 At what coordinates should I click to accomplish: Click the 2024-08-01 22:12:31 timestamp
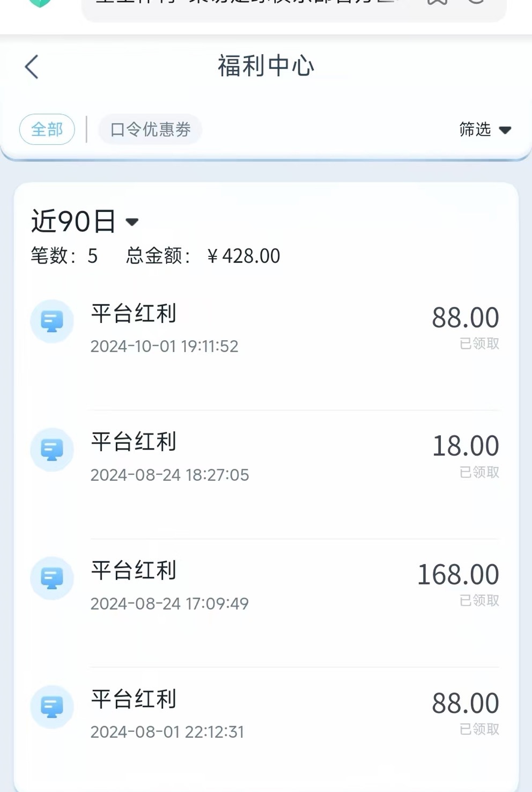pos(167,732)
